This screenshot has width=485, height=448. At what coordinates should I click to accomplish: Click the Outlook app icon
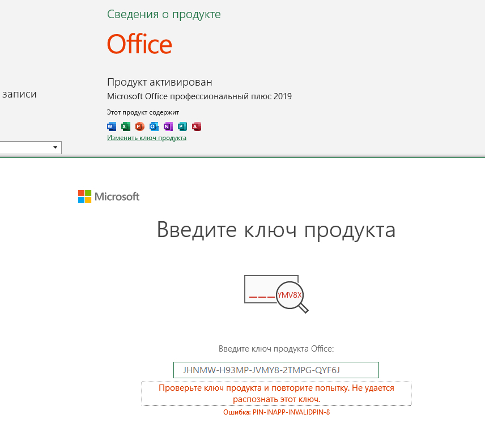pos(154,126)
